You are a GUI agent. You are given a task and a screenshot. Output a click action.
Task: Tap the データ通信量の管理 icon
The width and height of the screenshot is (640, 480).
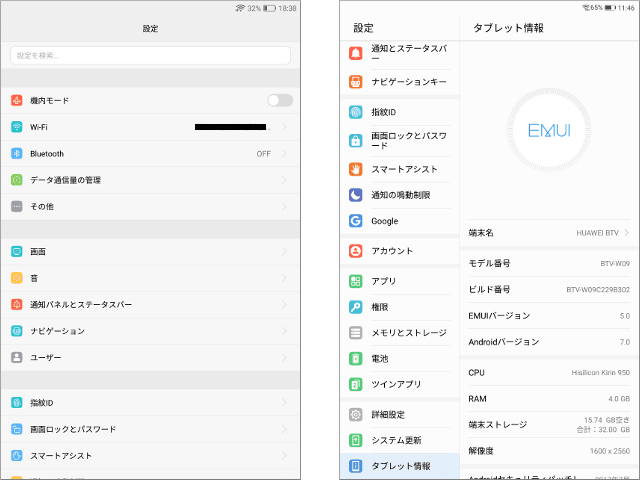pyautogui.click(x=17, y=180)
